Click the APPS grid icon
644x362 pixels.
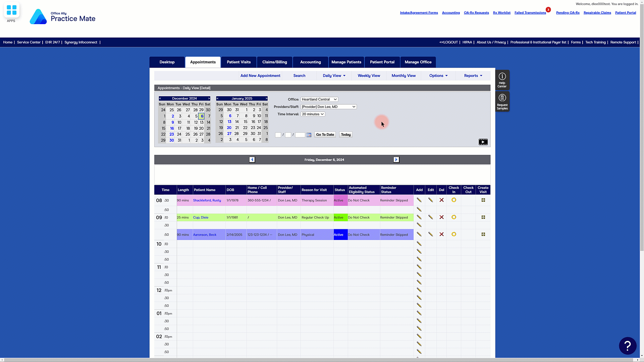click(x=11, y=10)
